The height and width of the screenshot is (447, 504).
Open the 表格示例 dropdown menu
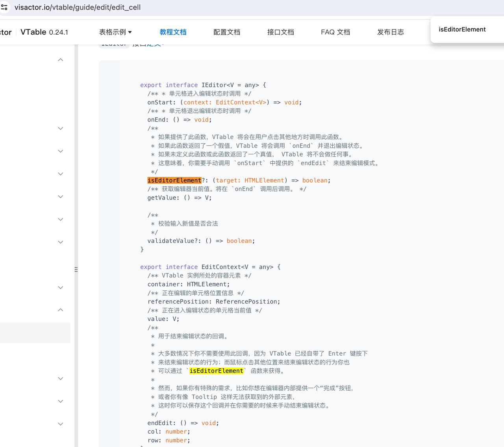(115, 32)
